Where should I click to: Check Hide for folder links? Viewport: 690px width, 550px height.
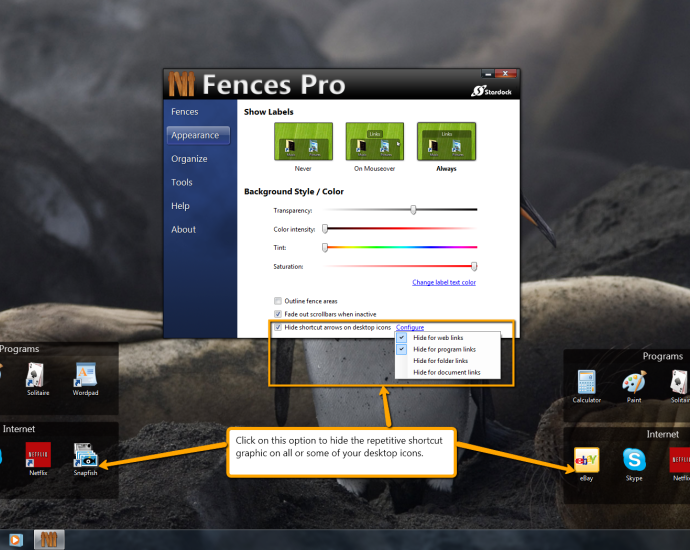448,360
